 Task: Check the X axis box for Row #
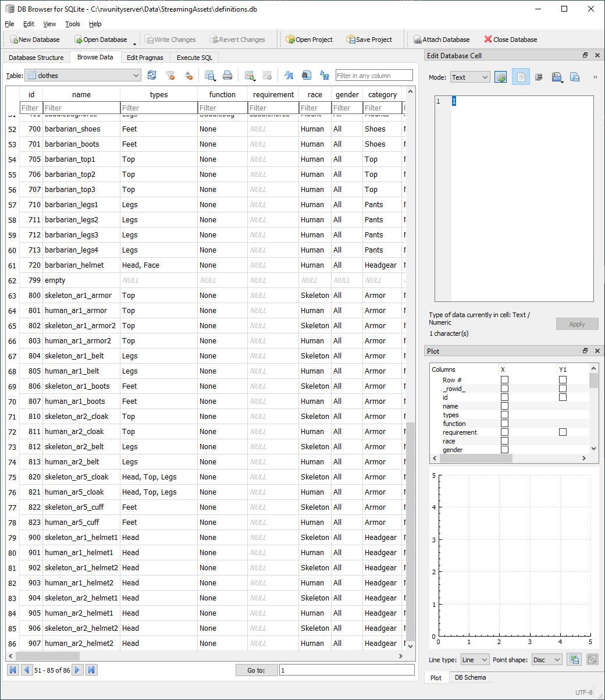coord(504,380)
